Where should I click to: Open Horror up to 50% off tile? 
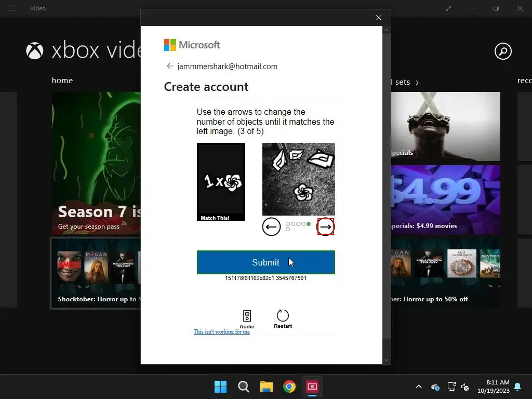point(445,273)
